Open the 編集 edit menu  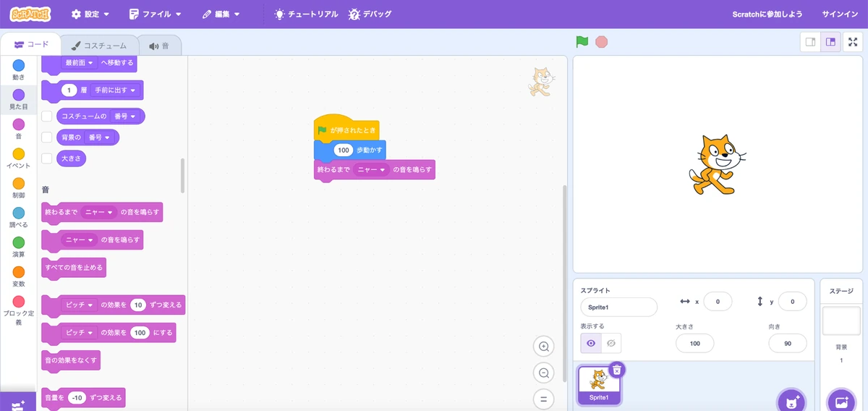(221, 14)
